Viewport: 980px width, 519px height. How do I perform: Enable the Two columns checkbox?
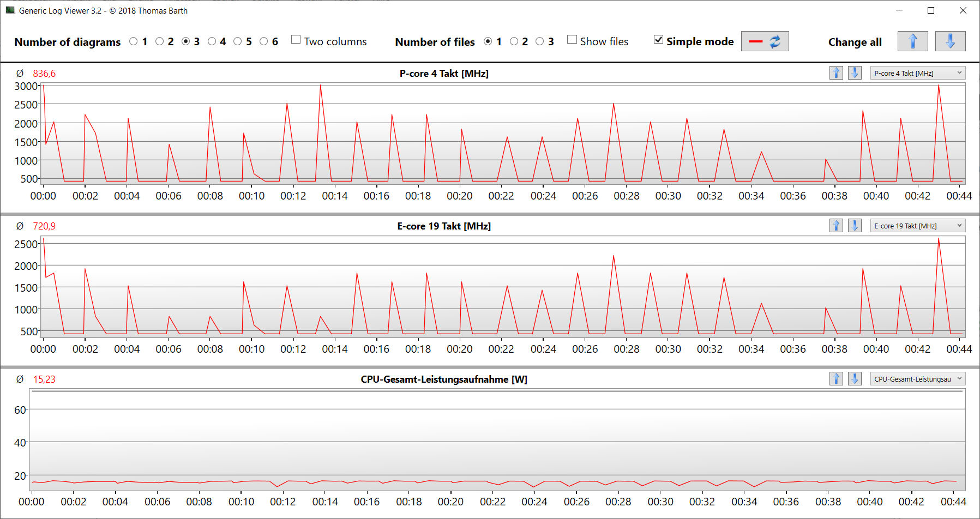[296, 40]
